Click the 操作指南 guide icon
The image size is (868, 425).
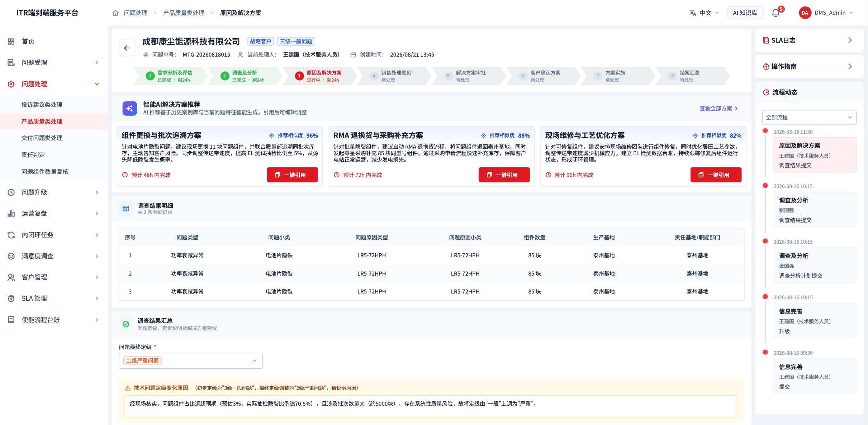[766, 67]
